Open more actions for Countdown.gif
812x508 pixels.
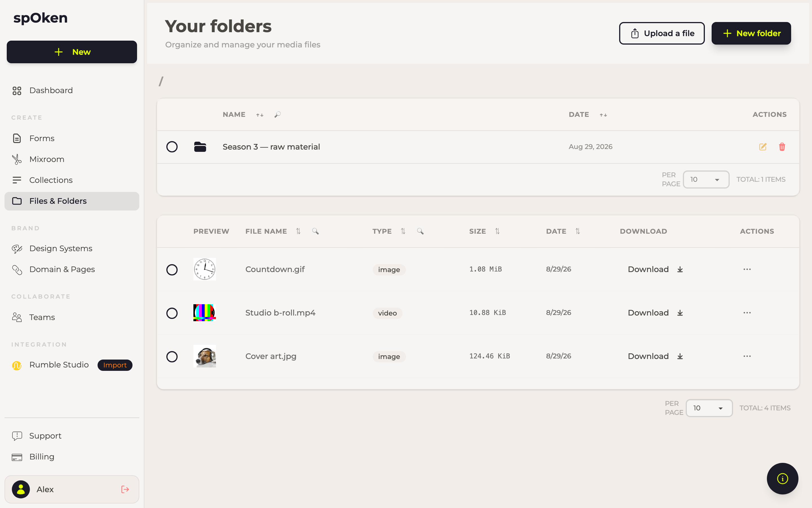[747, 269]
